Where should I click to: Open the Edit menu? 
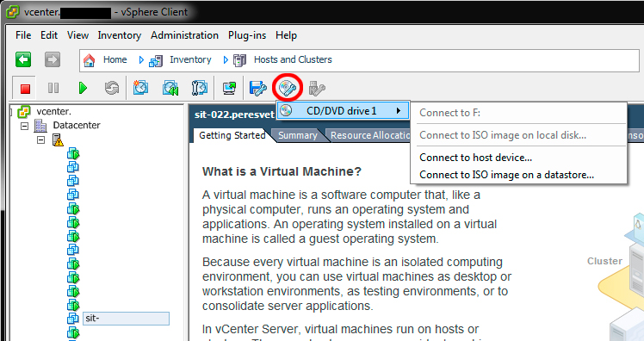(x=49, y=35)
